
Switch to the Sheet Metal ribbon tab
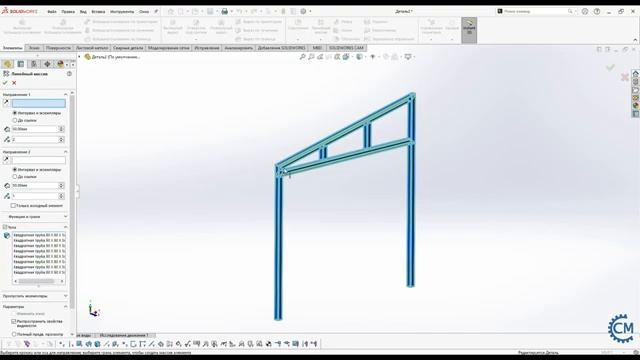[x=92, y=48]
